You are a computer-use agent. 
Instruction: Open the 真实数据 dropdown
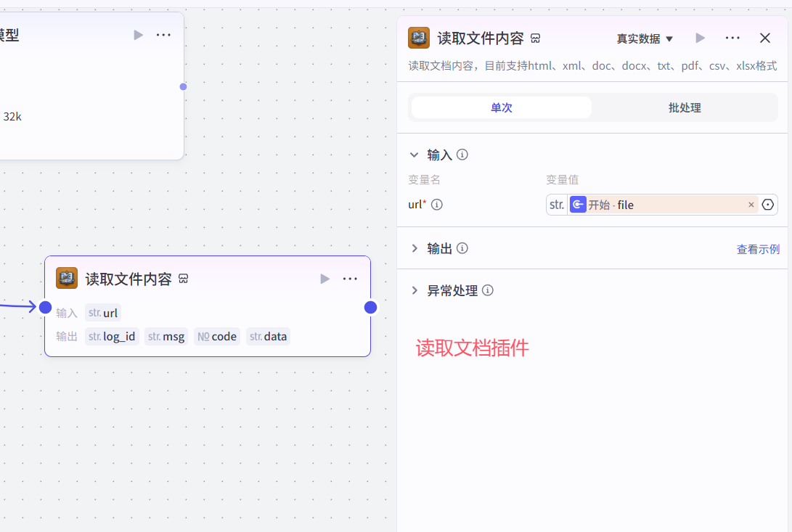tap(645, 39)
